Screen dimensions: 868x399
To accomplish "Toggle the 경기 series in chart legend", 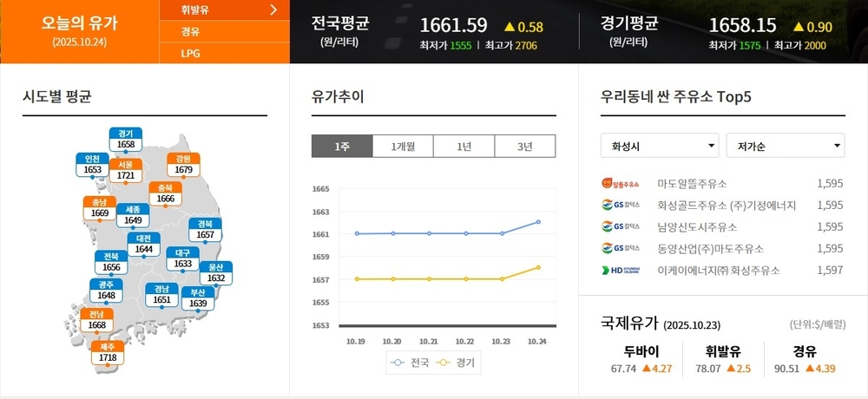I will pos(457,363).
